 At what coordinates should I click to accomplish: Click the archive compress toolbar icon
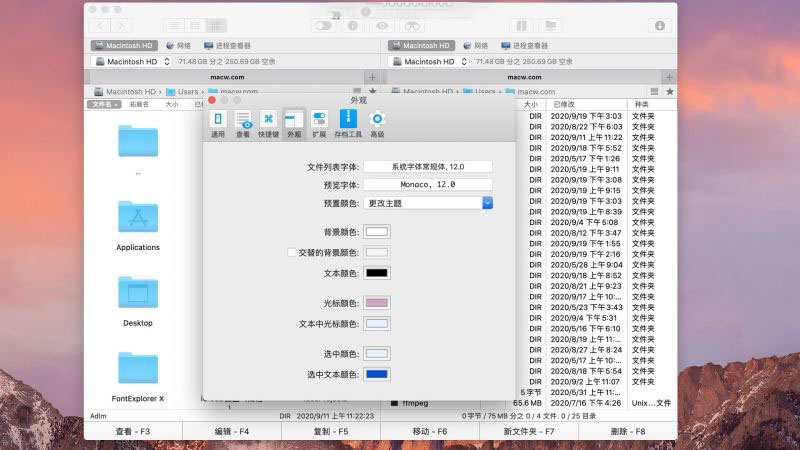tap(521, 26)
